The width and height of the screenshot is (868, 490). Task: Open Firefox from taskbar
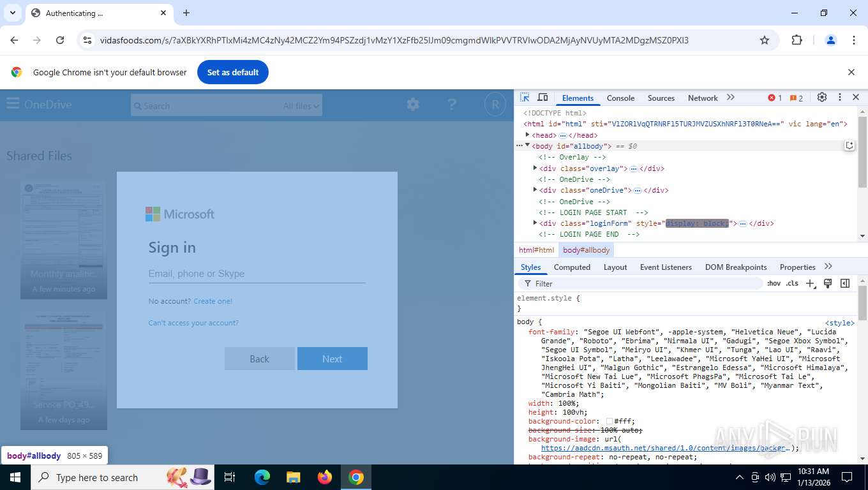[325, 477]
